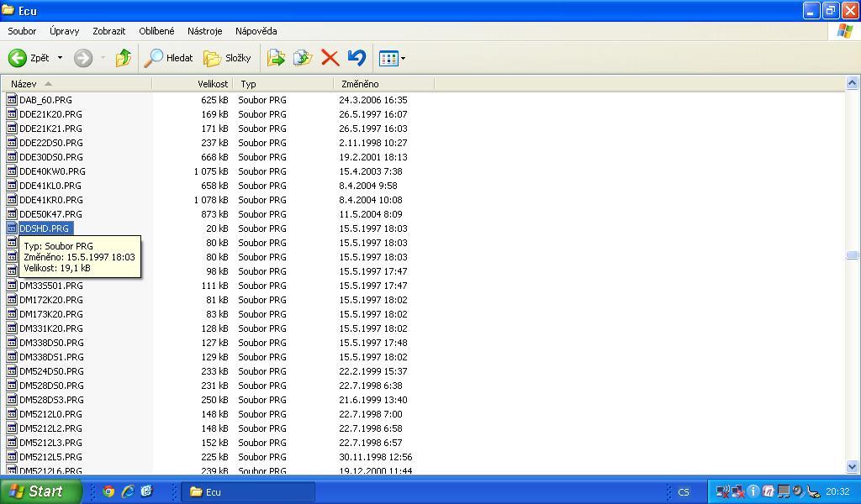This screenshot has width=861, height=504.
Task: Click the Zpět back button
Action: tap(29, 58)
